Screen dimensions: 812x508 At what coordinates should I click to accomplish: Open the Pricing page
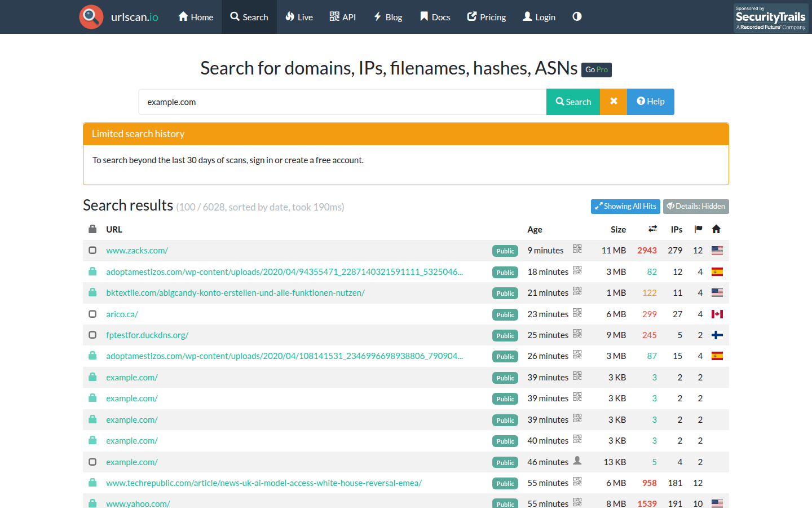[487, 17]
